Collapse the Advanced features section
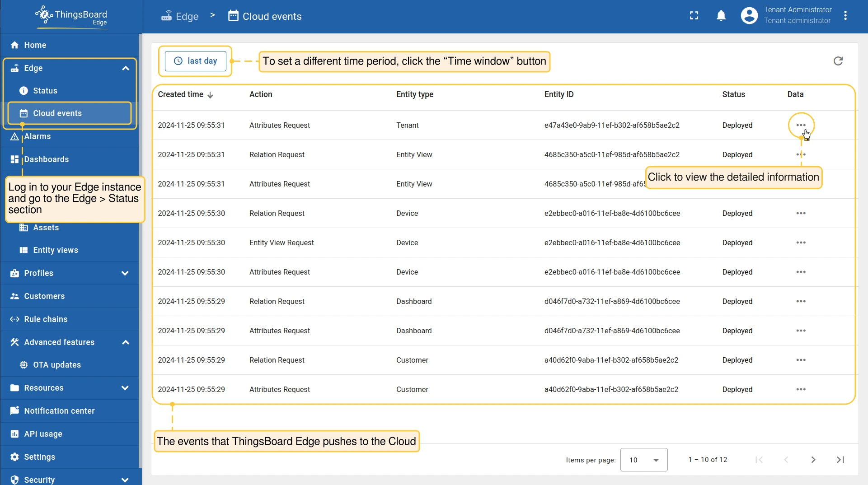The height and width of the screenshot is (485, 868). pyautogui.click(x=126, y=342)
